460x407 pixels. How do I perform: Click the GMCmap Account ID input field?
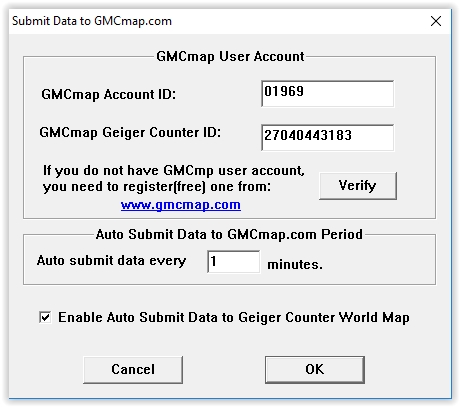pos(328,94)
